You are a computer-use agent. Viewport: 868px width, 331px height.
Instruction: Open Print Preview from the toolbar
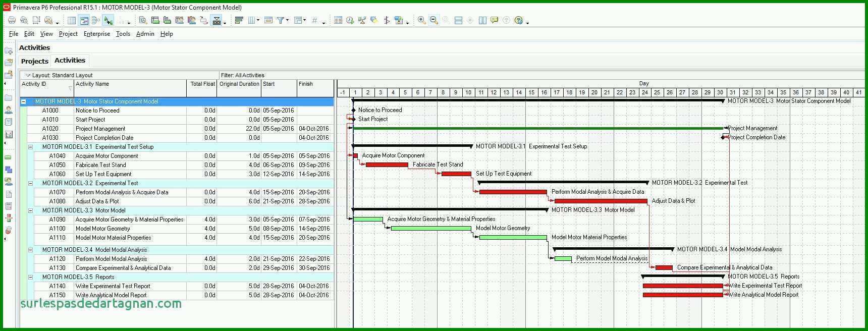click(24, 20)
